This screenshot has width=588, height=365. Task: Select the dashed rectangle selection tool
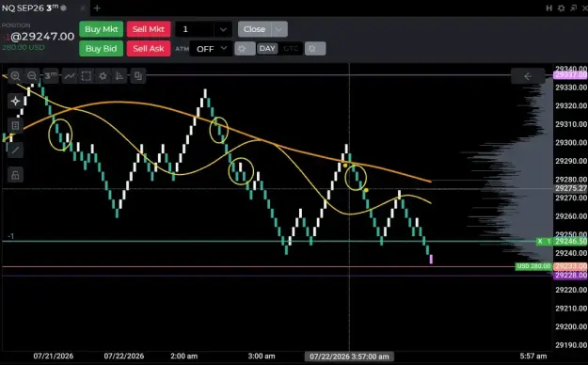click(x=87, y=76)
